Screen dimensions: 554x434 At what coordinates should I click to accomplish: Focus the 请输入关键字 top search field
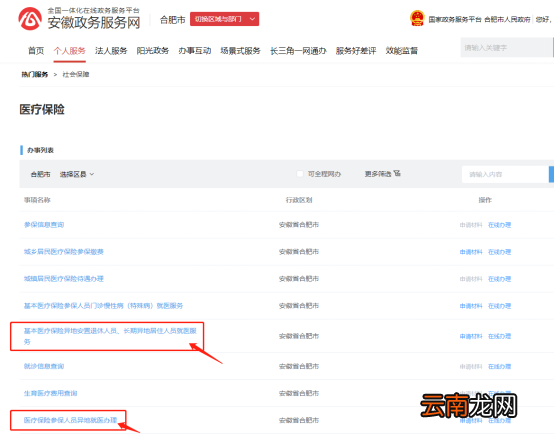[506, 48]
